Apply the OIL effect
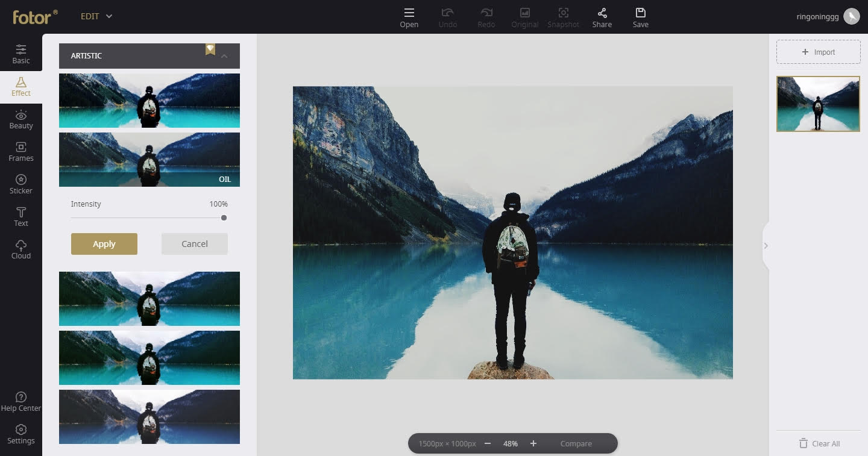Viewport: 868px width, 456px height. tap(104, 244)
